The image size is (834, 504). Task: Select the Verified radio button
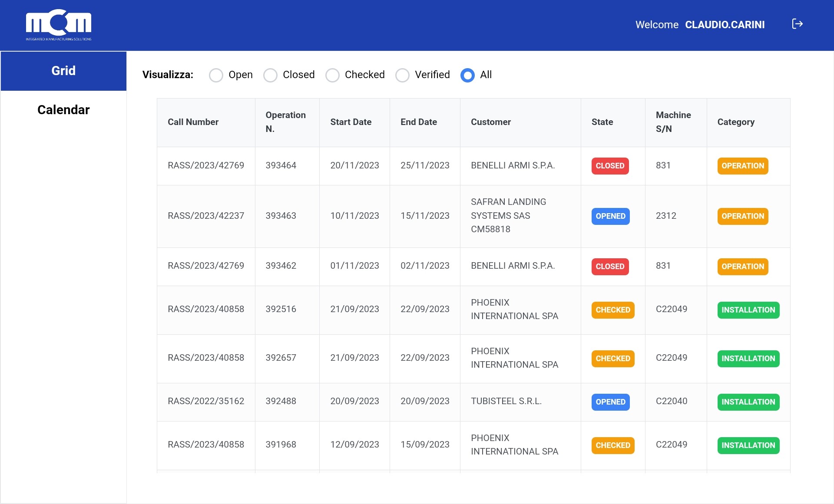click(402, 75)
